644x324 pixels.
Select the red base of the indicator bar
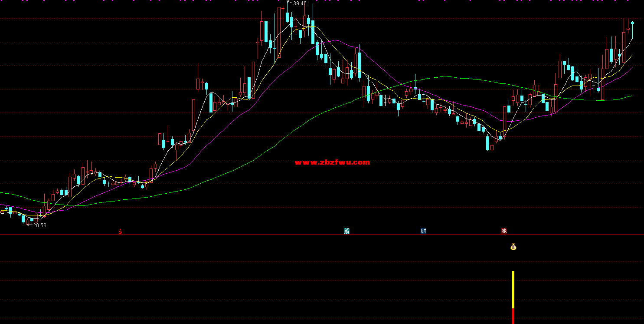513,316
